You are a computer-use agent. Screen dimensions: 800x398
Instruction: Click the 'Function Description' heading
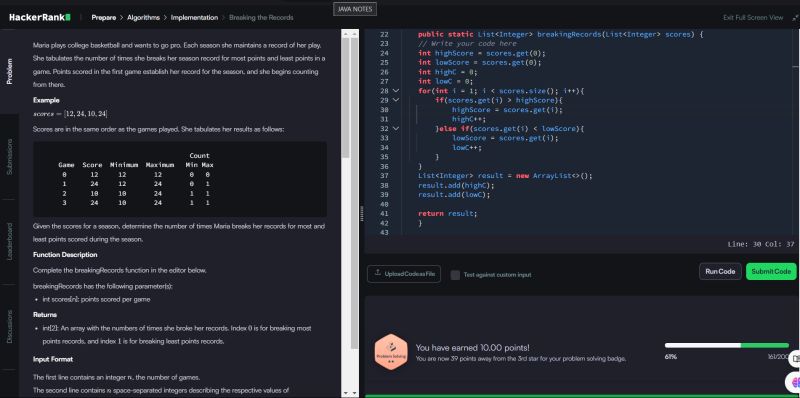65,255
